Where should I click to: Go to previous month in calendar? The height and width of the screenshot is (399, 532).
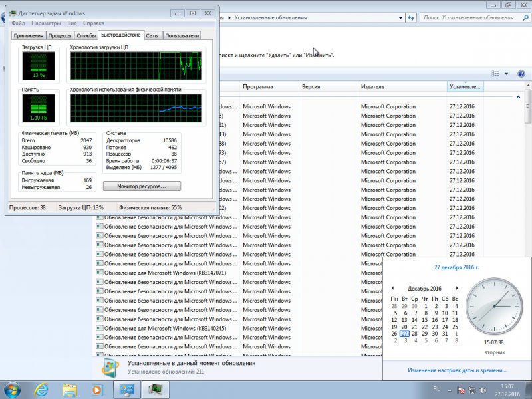(x=392, y=288)
